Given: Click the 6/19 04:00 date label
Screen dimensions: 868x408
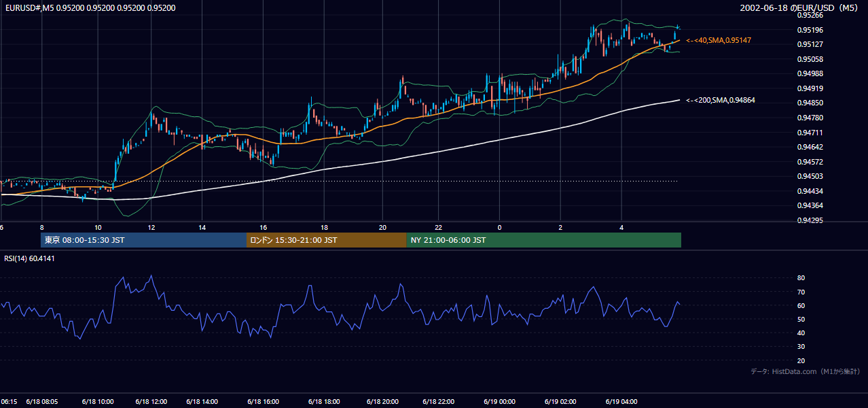Looking at the screenshot, I should click(621, 401).
